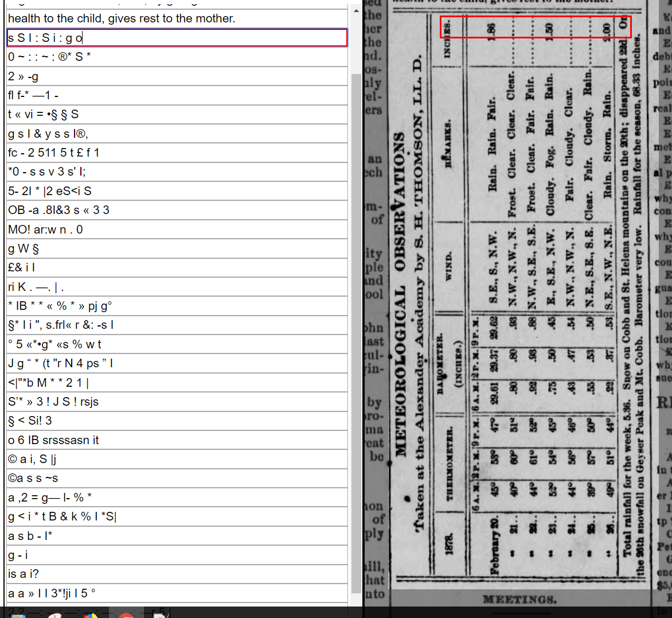Select the line starting '0 ~ : : ~'
Viewport: 672px width, 618px height.
coord(177,57)
